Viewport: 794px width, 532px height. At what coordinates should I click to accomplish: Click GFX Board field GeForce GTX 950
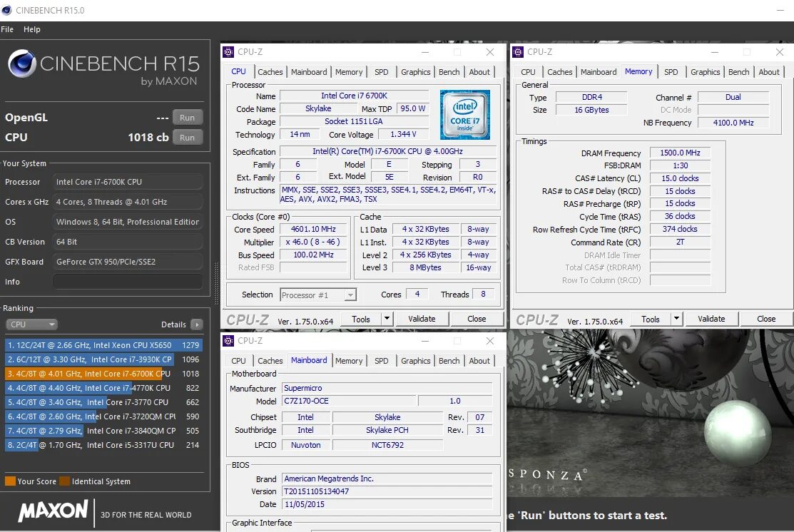128,262
